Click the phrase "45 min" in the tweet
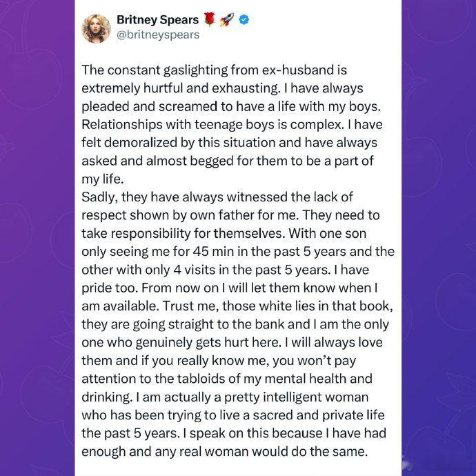The width and height of the screenshot is (476, 476). point(208,250)
